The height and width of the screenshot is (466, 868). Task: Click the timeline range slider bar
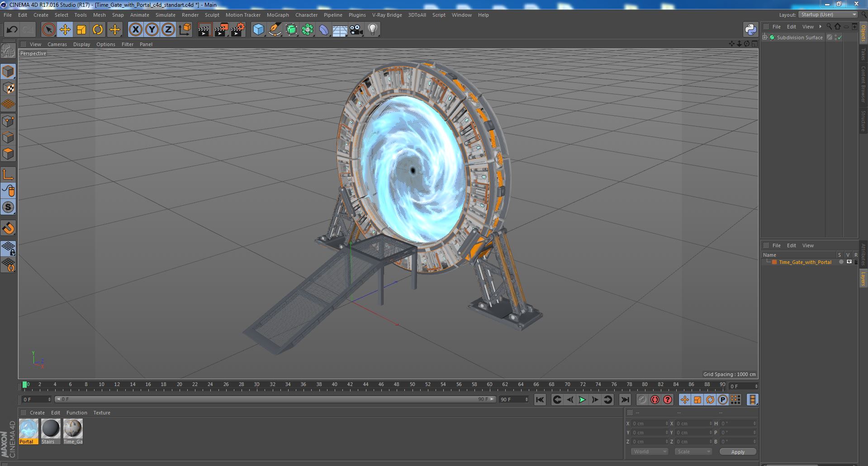click(x=275, y=400)
